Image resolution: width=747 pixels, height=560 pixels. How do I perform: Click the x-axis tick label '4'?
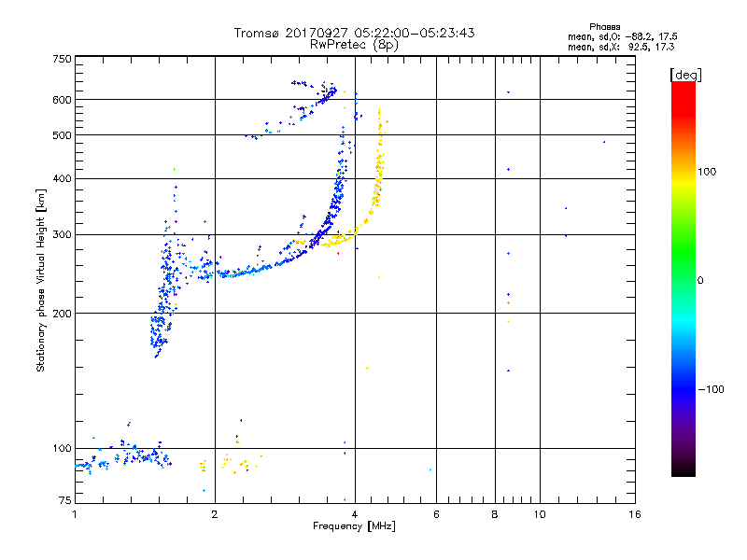tap(355, 514)
